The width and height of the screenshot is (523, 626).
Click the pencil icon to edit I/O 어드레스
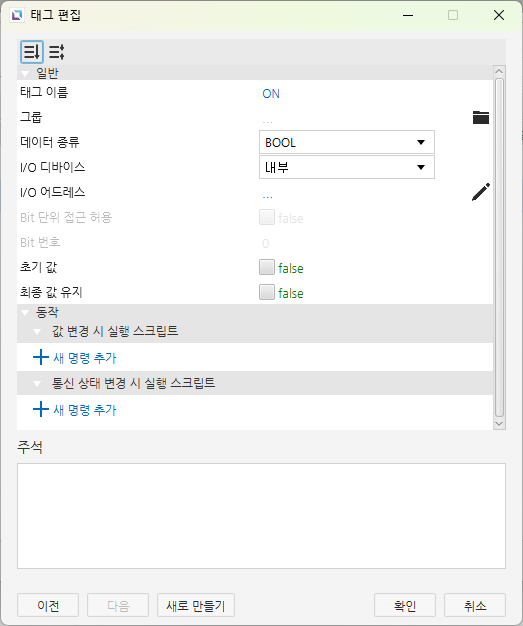click(481, 192)
